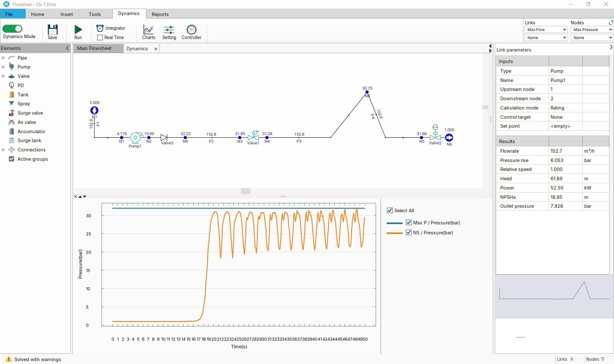The width and height of the screenshot is (614, 364).
Task: Enable the Real Time checkbox
Action: (100, 37)
